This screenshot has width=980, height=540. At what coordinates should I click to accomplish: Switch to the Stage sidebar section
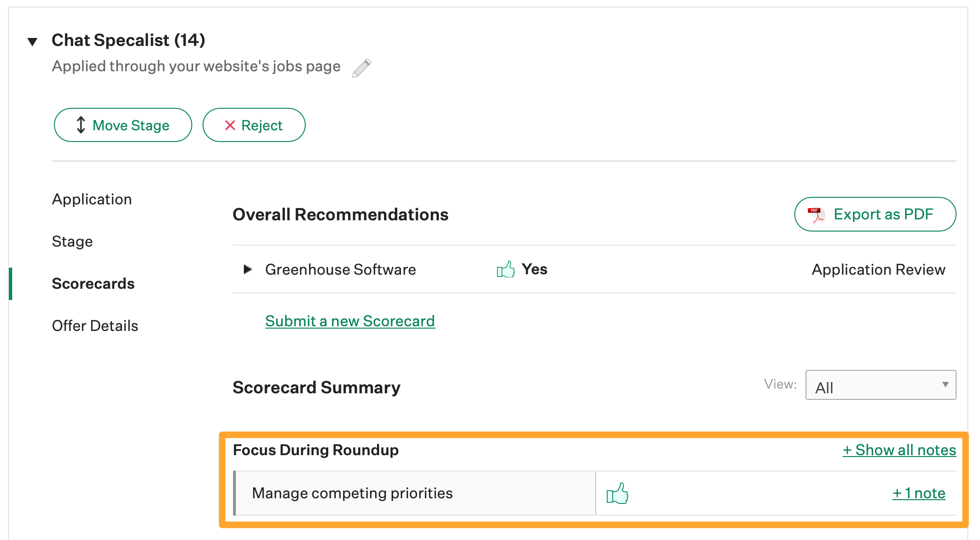72,241
